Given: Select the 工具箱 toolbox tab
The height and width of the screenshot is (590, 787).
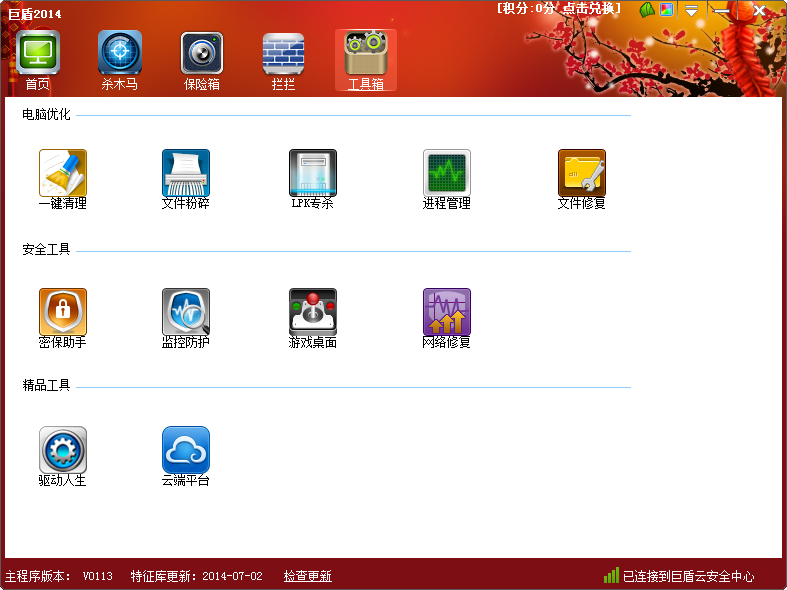Looking at the screenshot, I should point(366,61).
